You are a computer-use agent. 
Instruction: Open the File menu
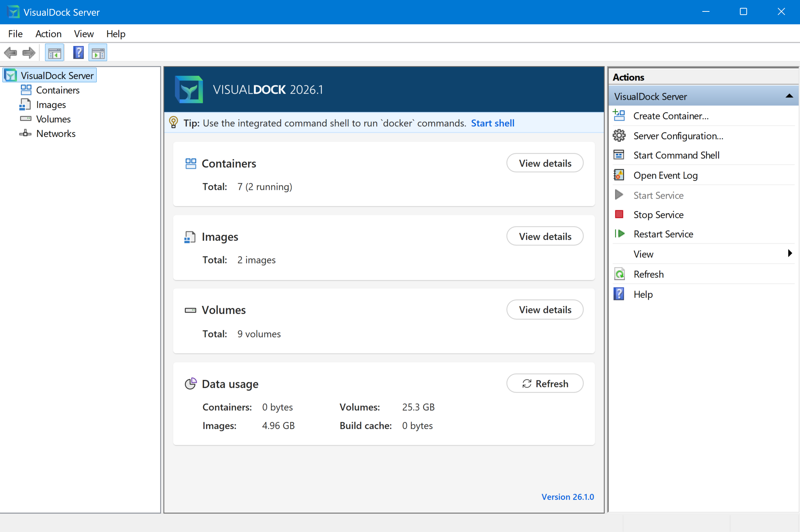15,34
